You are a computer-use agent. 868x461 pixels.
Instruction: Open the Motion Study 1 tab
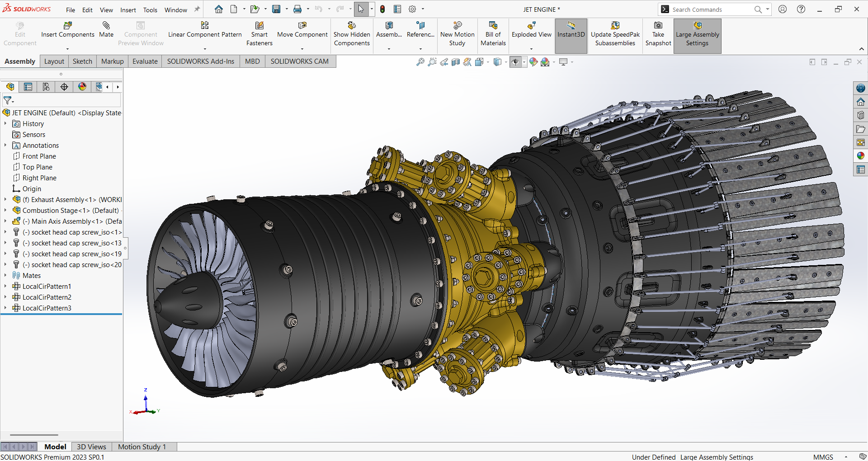click(x=142, y=447)
